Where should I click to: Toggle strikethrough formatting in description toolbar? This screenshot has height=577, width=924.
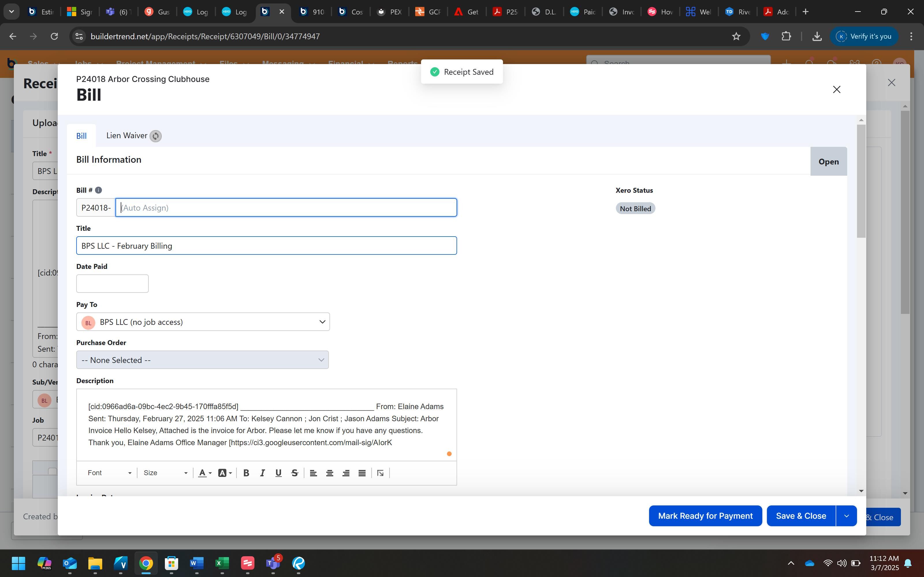(x=295, y=473)
